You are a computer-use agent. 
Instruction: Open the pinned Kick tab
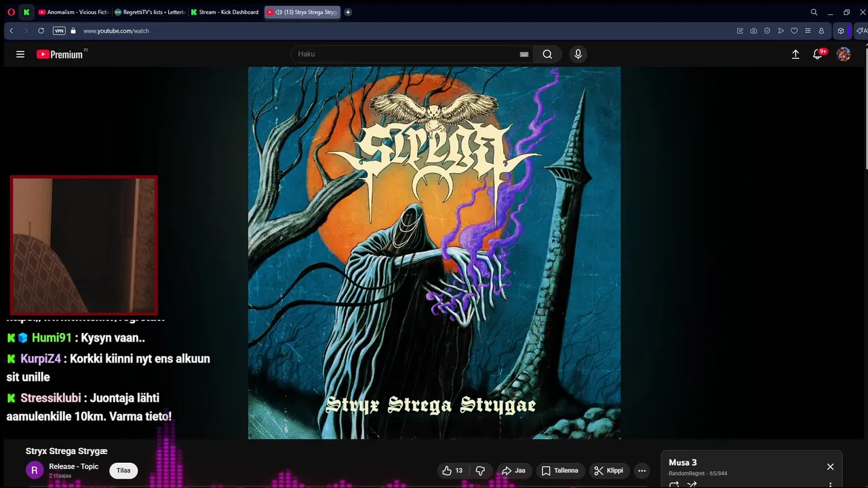coord(26,12)
